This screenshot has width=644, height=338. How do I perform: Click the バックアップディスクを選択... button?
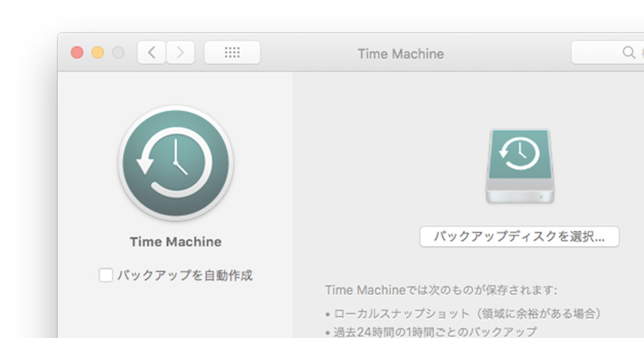point(519,237)
